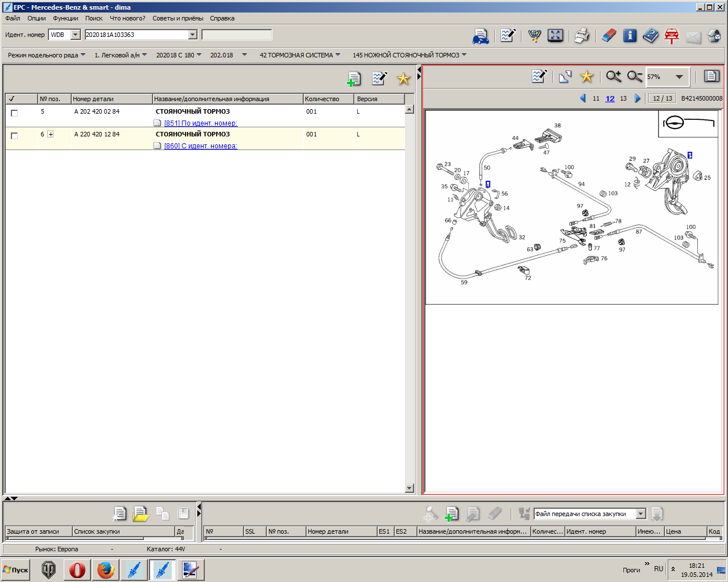The width and height of the screenshot is (728, 582).
Task: Select the underlined page 12 link
Action: [610, 98]
